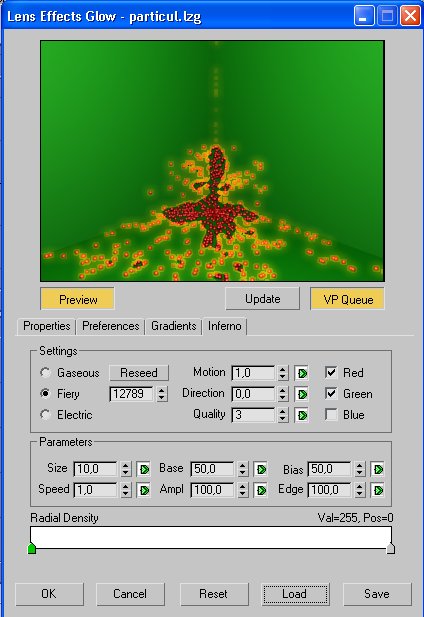The image size is (424, 617).
Task: Enable the Blue channel checkbox
Action: click(x=331, y=414)
